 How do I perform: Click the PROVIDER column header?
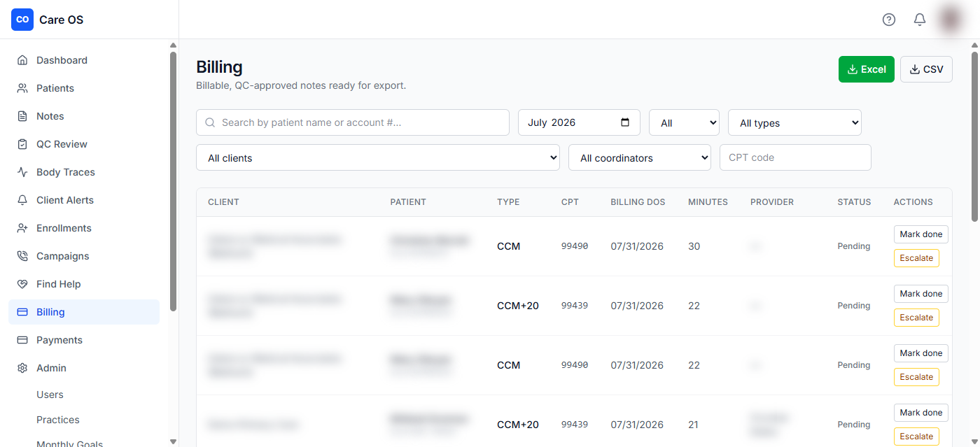[772, 202]
